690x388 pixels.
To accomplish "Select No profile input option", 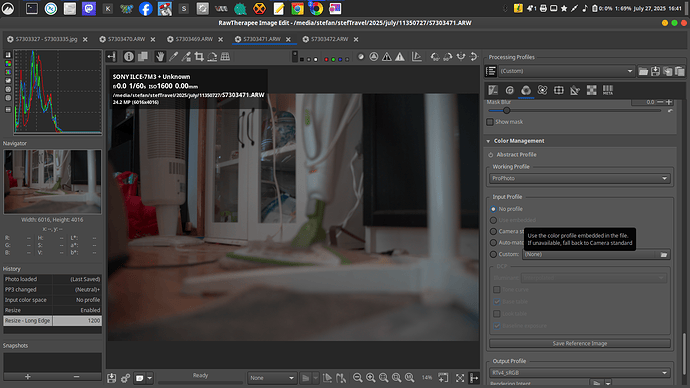I will pyautogui.click(x=493, y=209).
